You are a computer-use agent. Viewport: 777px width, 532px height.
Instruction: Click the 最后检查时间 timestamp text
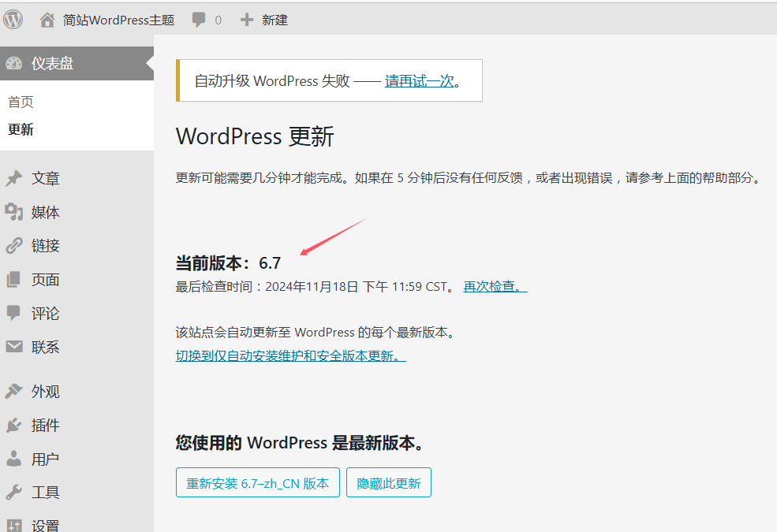point(315,287)
